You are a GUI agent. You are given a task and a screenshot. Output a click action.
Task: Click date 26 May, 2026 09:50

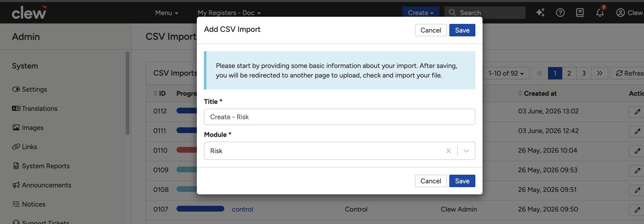[548, 209]
